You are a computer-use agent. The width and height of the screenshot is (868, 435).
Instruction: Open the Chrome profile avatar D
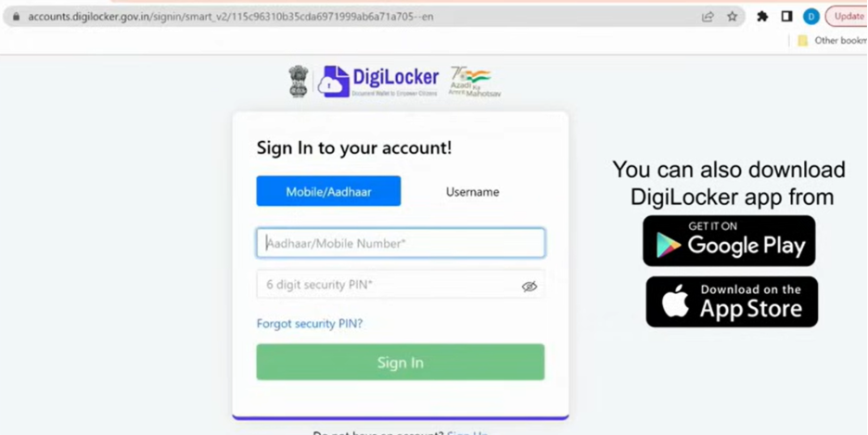click(x=811, y=17)
